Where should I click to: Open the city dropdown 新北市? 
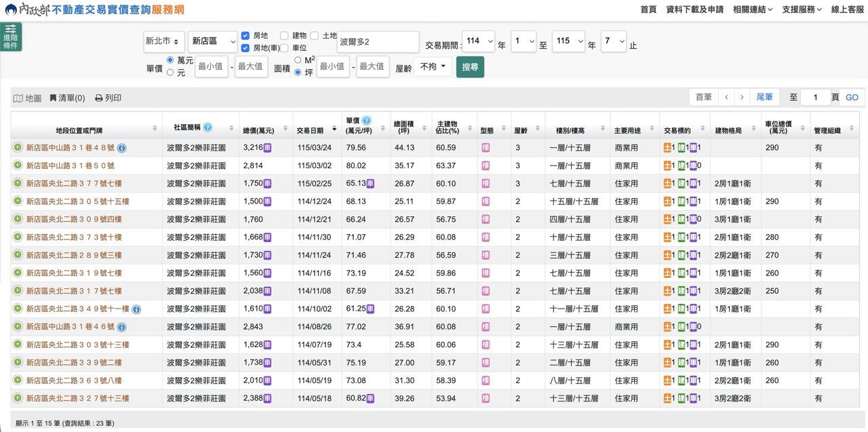point(164,41)
